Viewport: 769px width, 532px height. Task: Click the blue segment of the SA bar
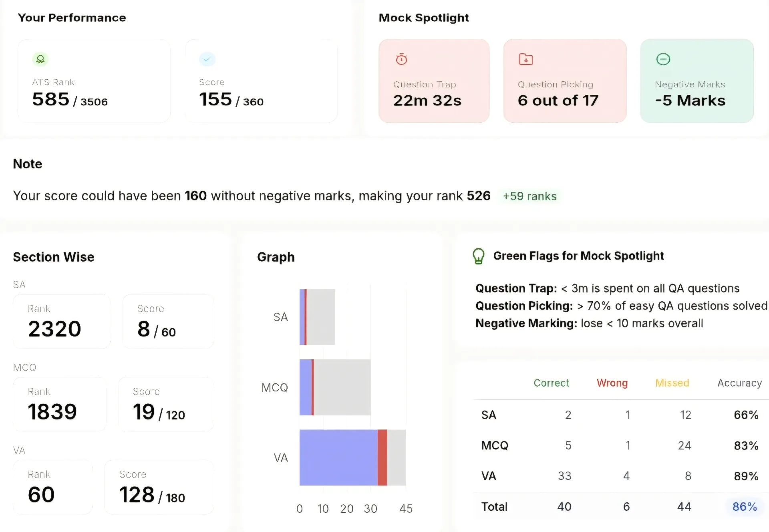pos(302,317)
